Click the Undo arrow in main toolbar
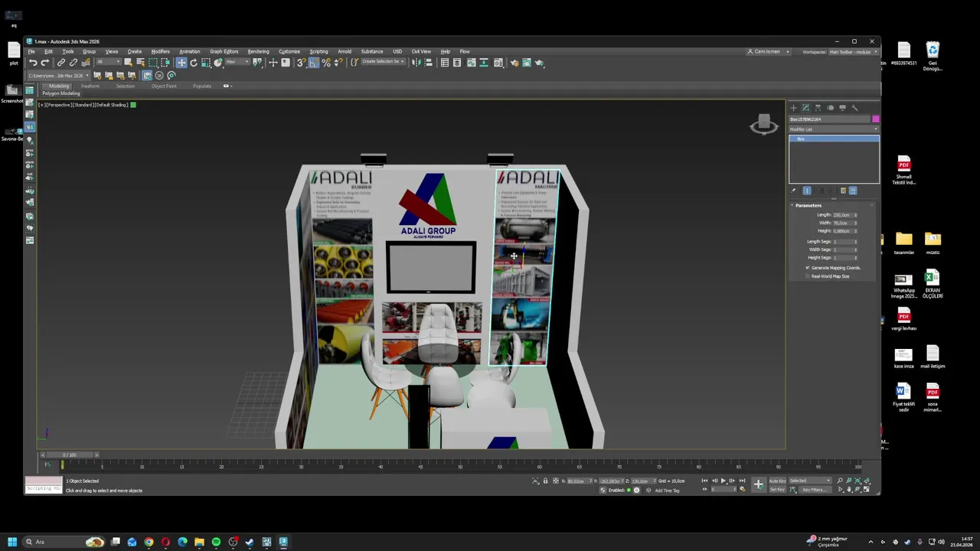Image resolution: width=980 pixels, height=551 pixels. coord(33,63)
